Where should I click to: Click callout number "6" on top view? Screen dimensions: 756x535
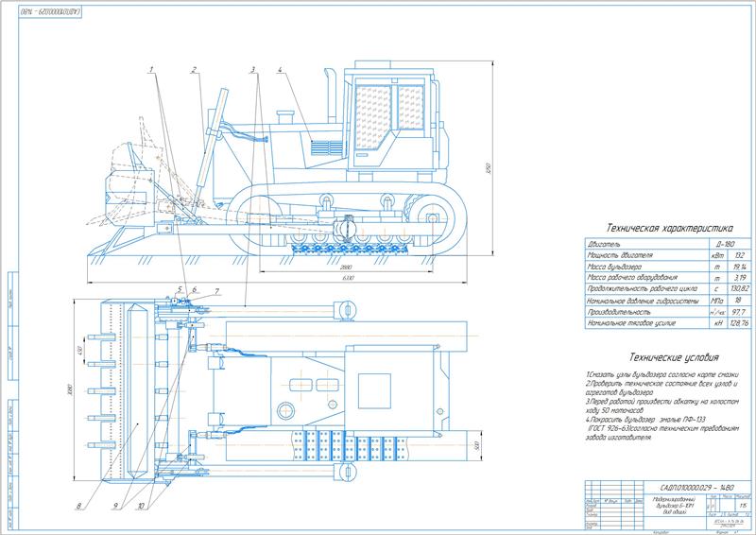point(195,290)
